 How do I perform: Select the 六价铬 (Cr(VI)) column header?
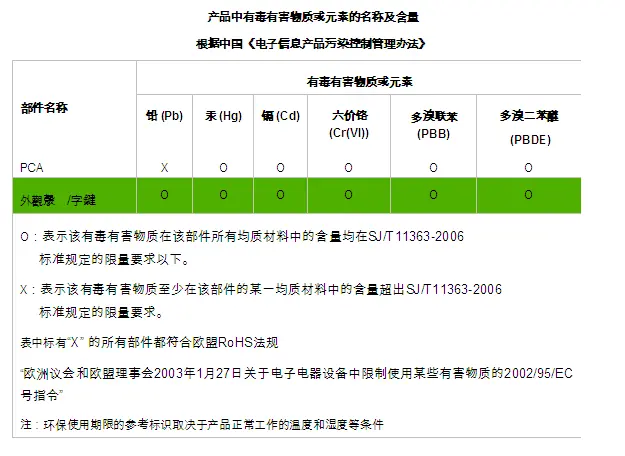tap(349, 124)
